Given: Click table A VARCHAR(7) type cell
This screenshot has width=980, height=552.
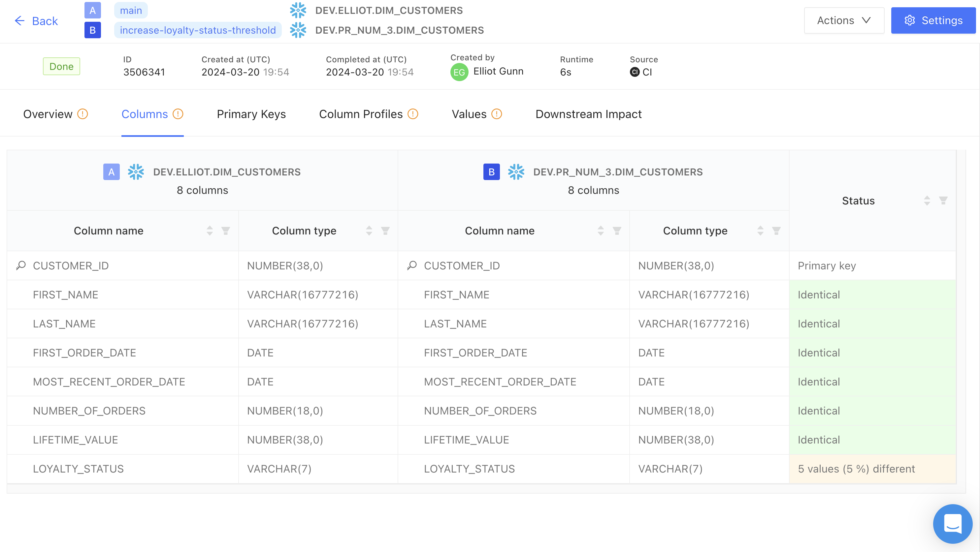Looking at the screenshot, I should pyautogui.click(x=318, y=469).
